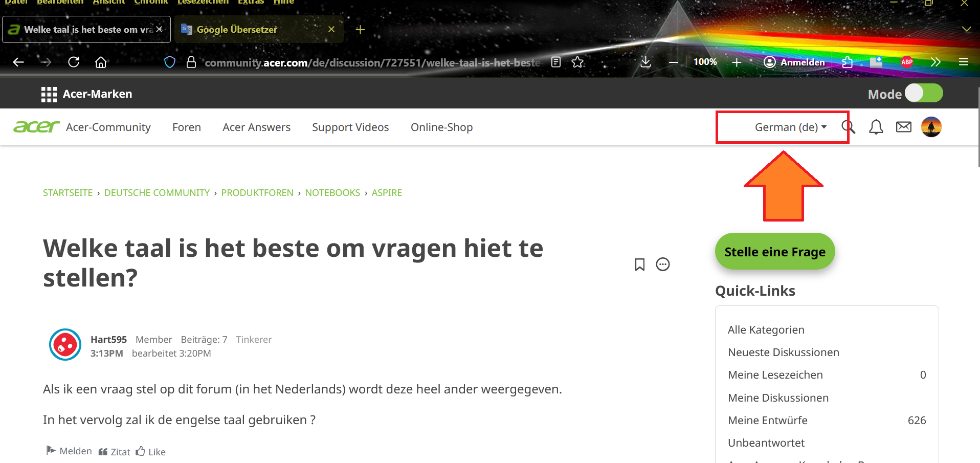Open the Acer-Marken grid icon

49,94
